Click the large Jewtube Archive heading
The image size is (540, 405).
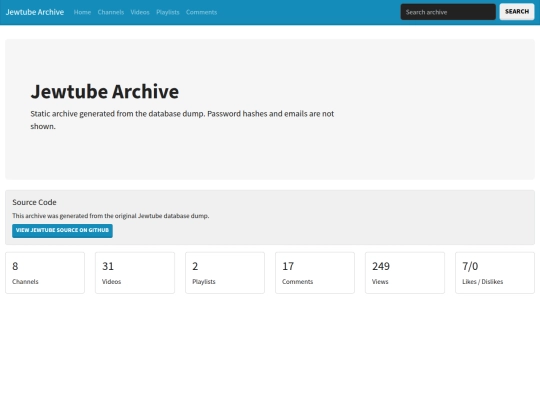[105, 92]
